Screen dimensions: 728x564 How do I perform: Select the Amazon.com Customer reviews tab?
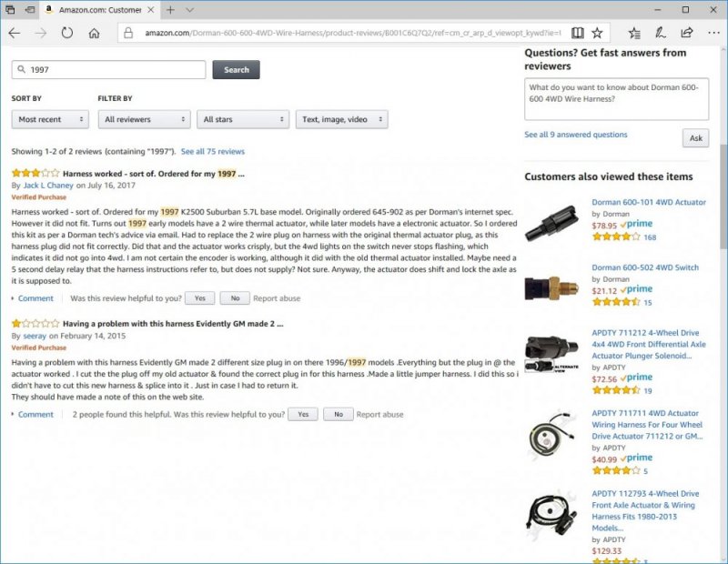pos(99,10)
